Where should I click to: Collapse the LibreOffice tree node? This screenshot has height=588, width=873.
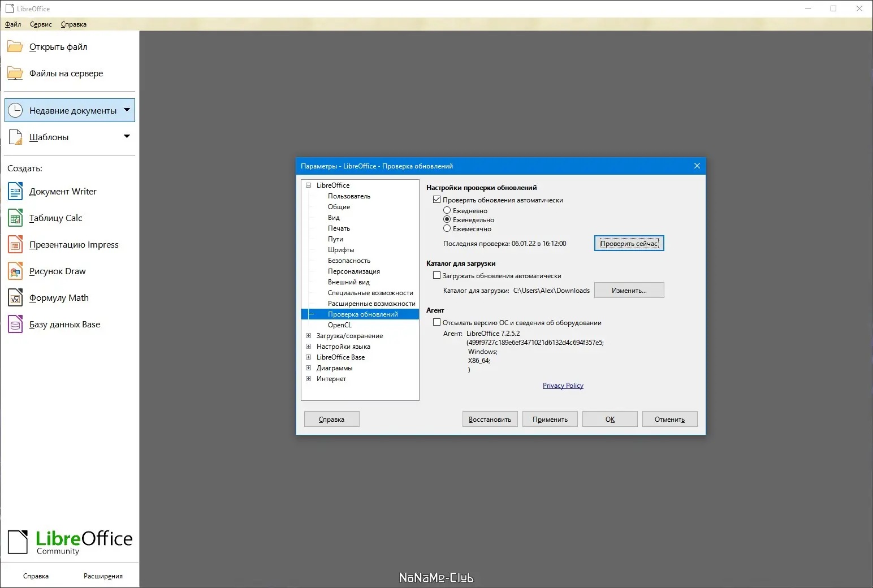coord(309,185)
